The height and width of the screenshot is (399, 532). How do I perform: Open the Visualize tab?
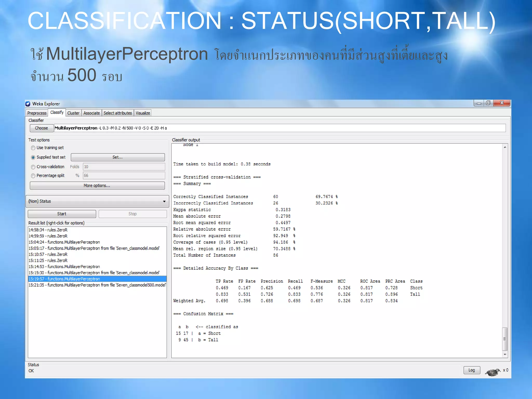pyautogui.click(x=143, y=113)
